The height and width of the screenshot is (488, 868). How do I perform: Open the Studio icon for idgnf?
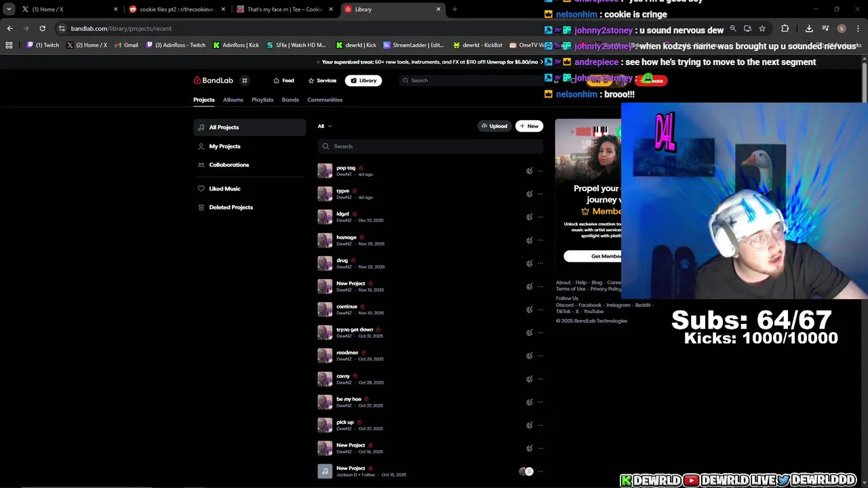pyautogui.click(x=530, y=217)
